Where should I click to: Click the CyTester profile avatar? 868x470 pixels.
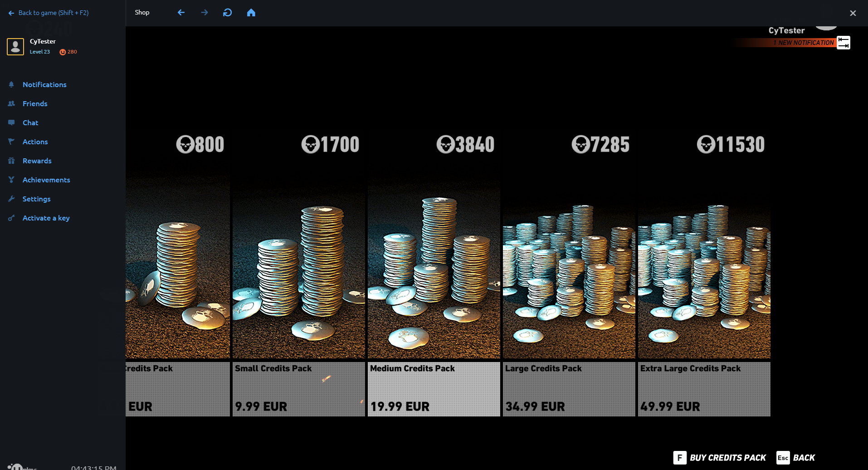click(15, 46)
